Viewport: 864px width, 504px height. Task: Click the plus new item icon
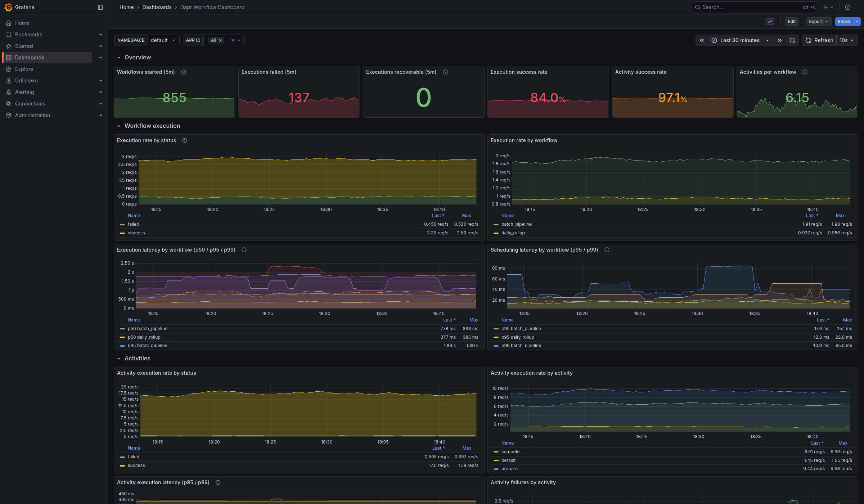tap(828, 7)
